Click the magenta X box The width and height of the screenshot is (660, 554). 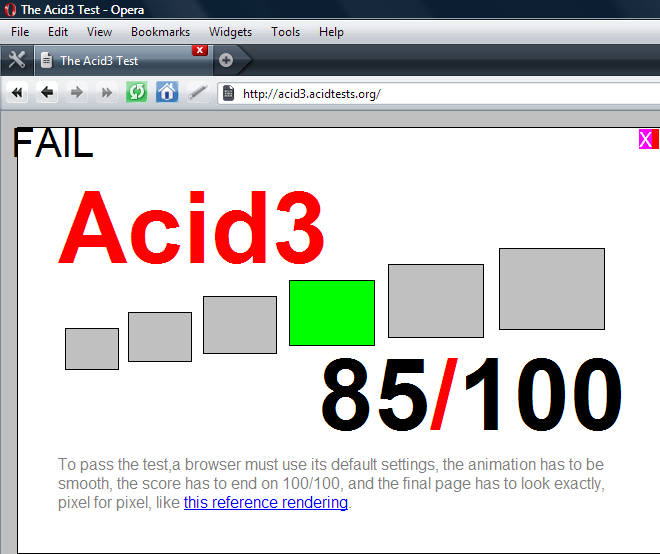tap(646, 139)
